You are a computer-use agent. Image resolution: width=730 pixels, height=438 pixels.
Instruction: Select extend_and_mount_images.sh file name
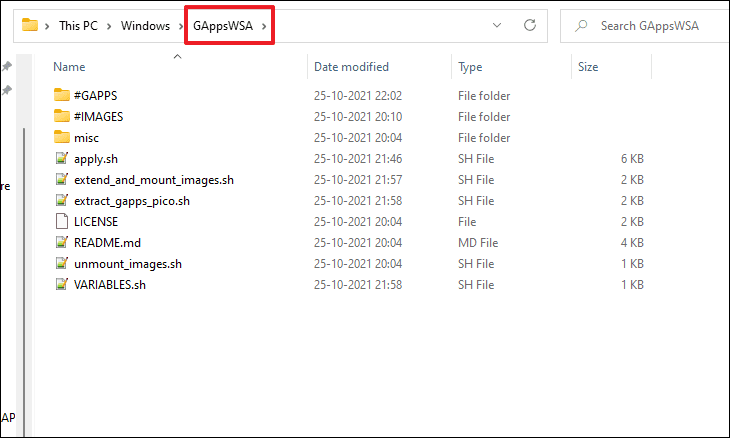[x=154, y=180]
